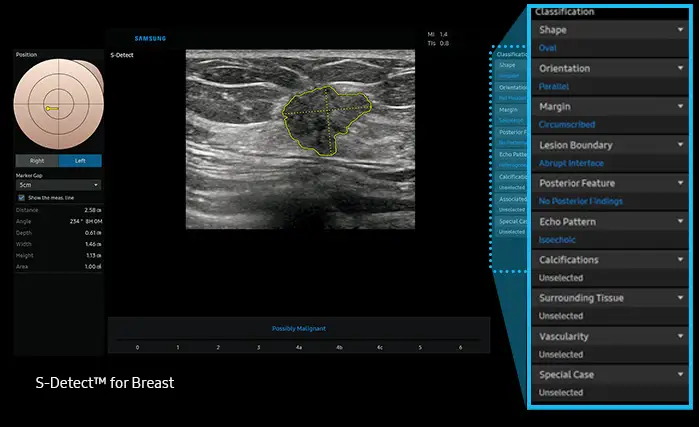699x427 pixels.
Task: Expand the Posterior Feature dropdown
Action: (x=610, y=183)
